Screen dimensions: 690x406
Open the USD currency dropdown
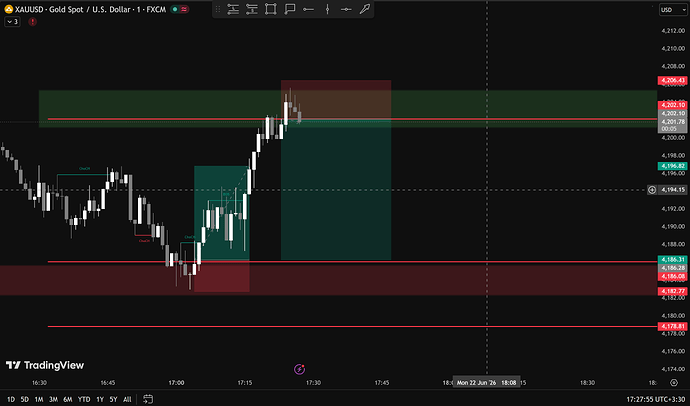click(673, 10)
